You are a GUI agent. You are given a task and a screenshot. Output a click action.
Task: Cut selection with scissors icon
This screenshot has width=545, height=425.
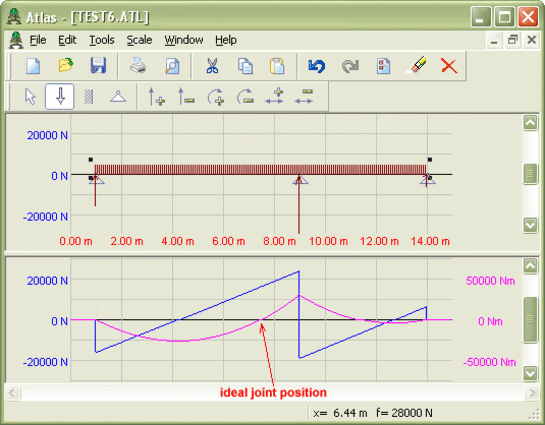click(x=212, y=66)
